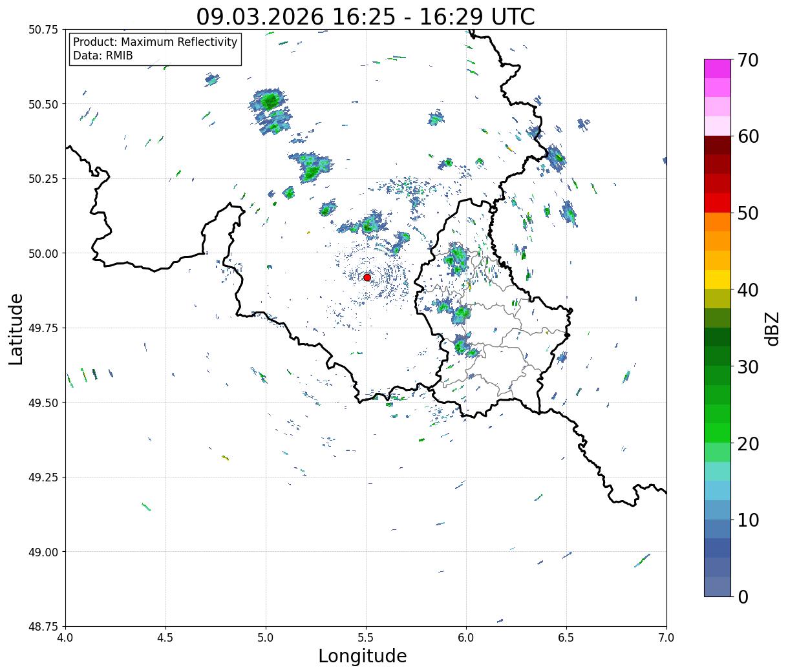Viewport: 788px width, 672px height.
Task: Click the 'Product: Maximum Reflectivity' legend text
Action: pos(155,42)
